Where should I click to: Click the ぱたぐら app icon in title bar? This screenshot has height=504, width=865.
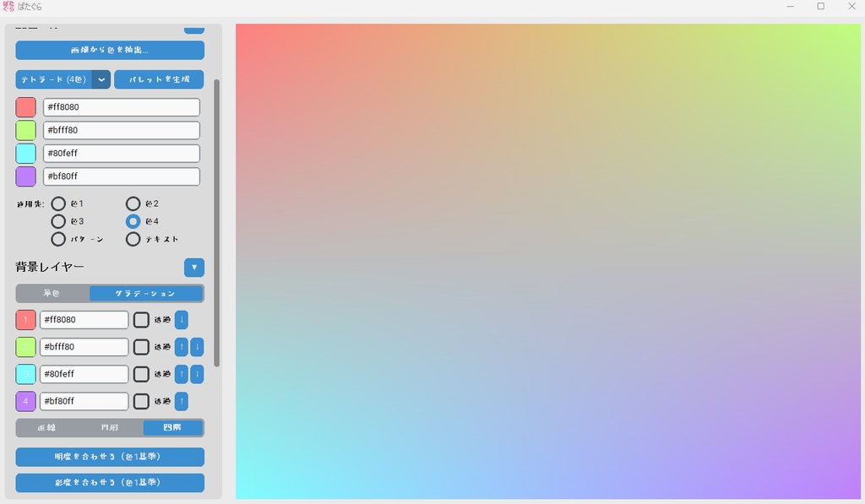(x=8, y=7)
